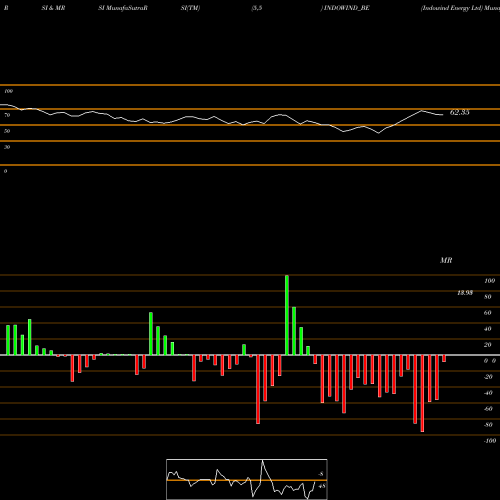This screenshot has width=500, height=500.
Task: Click the 50 level label on RSI axis
Action: [7, 131]
